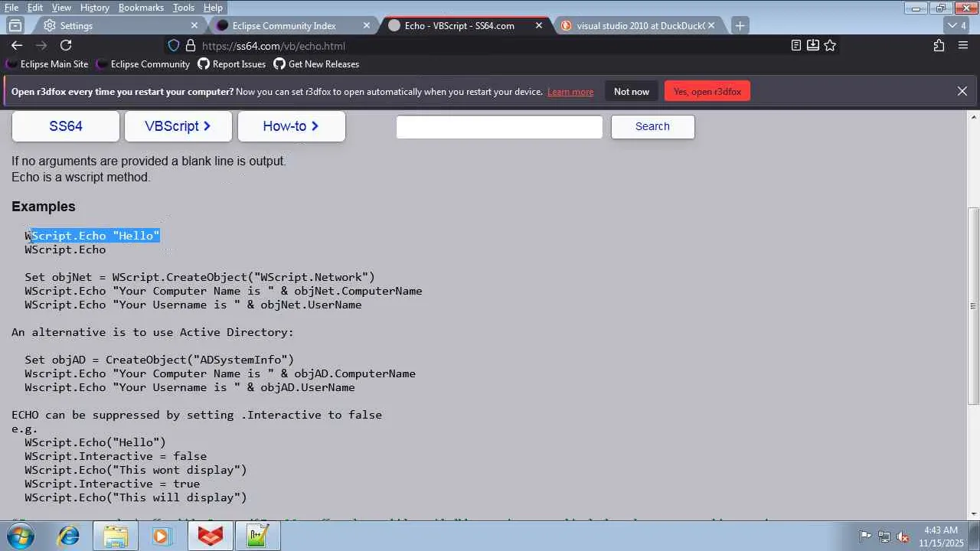
Task: Click the 'Set objAD = CreateObject' code line
Action: pos(159,360)
